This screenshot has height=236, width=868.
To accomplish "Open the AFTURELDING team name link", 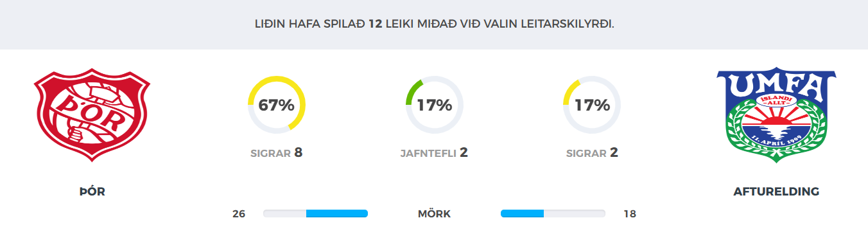I will 776,191.
